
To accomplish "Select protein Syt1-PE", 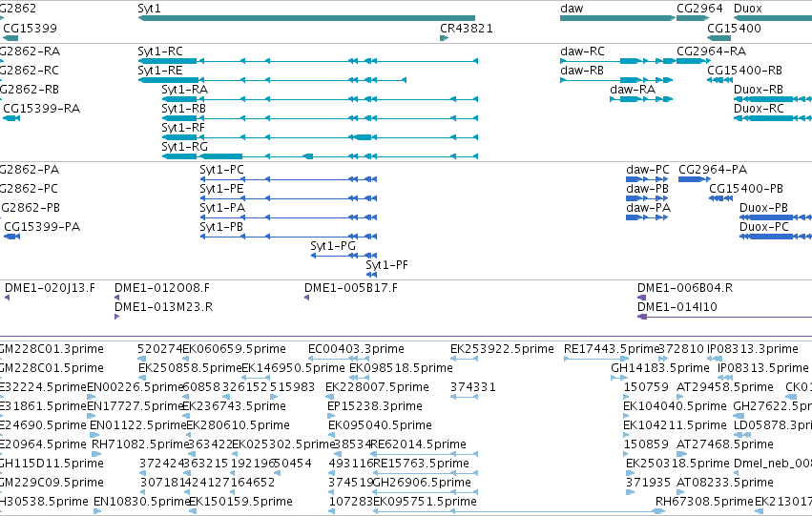I will point(288,198).
